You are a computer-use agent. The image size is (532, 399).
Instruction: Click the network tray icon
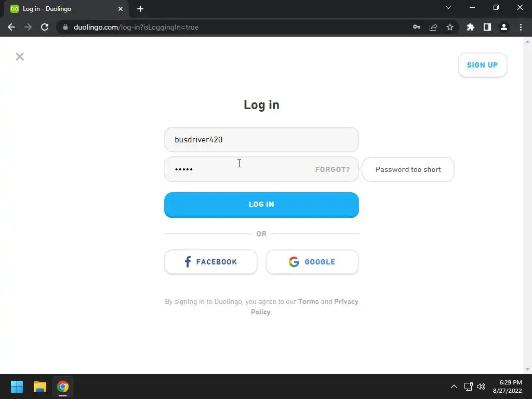pos(469,387)
